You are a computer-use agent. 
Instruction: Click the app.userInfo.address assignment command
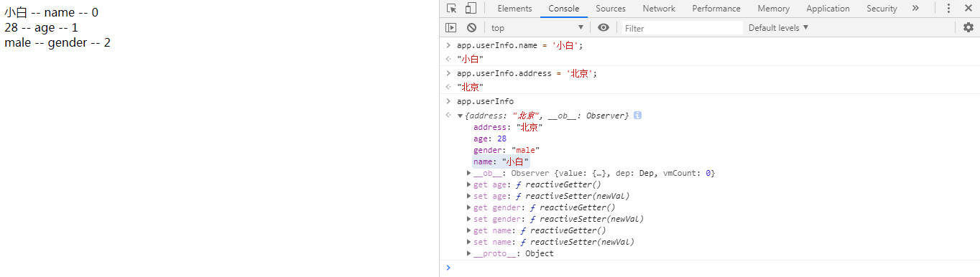pyautogui.click(x=527, y=73)
